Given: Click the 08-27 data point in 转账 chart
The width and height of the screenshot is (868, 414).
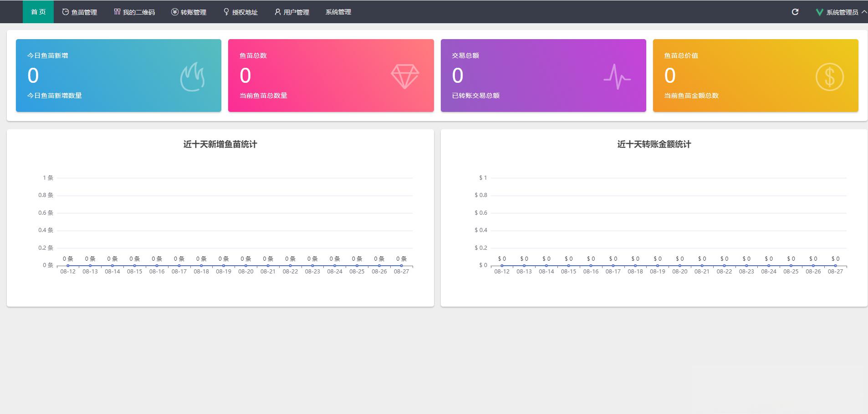Looking at the screenshot, I should pyautogui.click(x=835, y=265).
